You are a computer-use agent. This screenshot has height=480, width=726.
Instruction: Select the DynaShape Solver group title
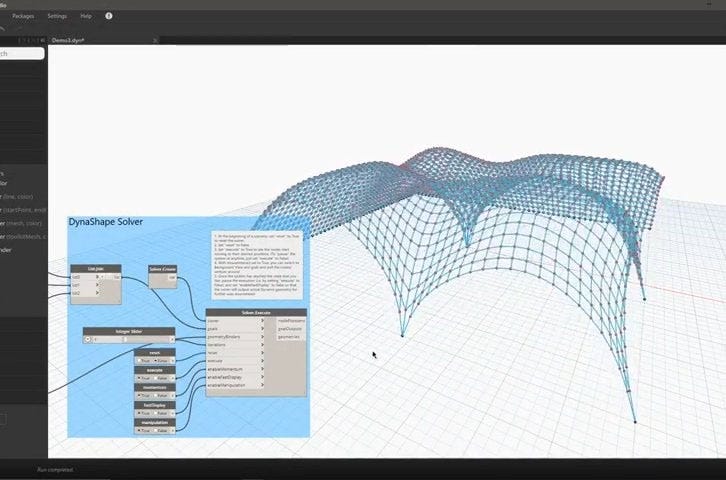point(105,222)
